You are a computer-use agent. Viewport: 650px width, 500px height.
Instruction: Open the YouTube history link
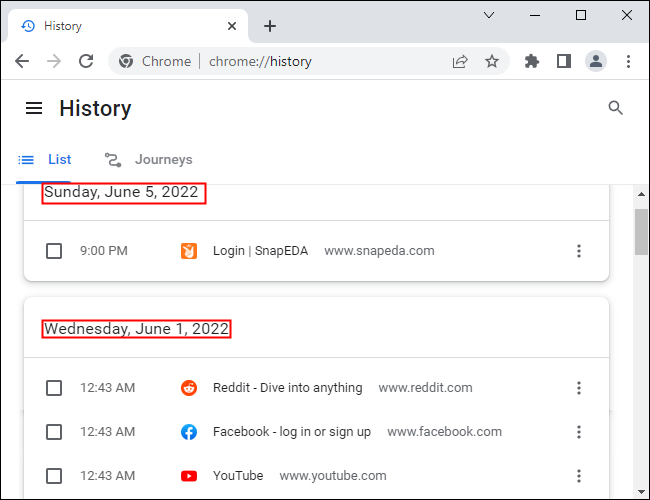click(x=238, y=476)
